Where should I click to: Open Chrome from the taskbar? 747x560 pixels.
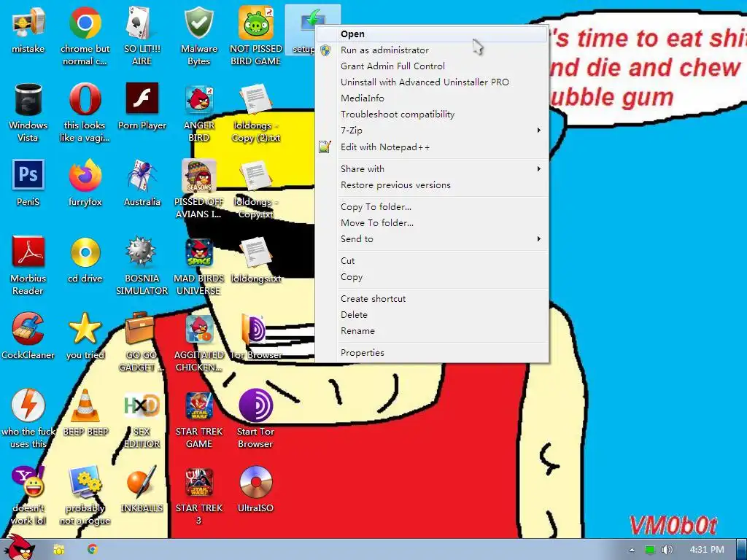tap(93, 550)
